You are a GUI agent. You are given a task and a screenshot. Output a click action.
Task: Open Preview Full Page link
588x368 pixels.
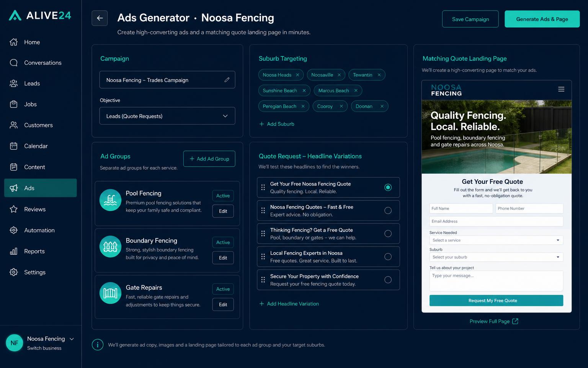pyautogui.click(x=494, y=321)
